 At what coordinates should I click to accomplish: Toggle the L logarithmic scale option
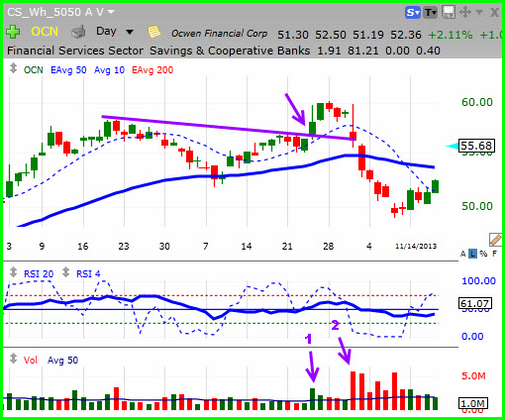point(472,254)
